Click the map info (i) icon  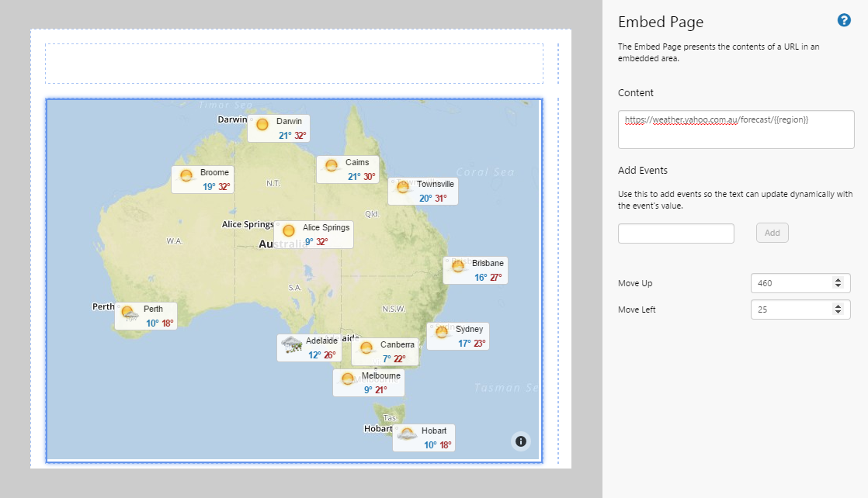(x=521, y=441)
